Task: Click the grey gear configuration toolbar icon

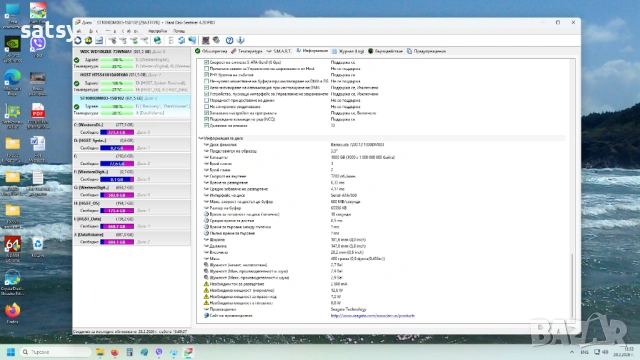Action: click(x=216, y=40)
